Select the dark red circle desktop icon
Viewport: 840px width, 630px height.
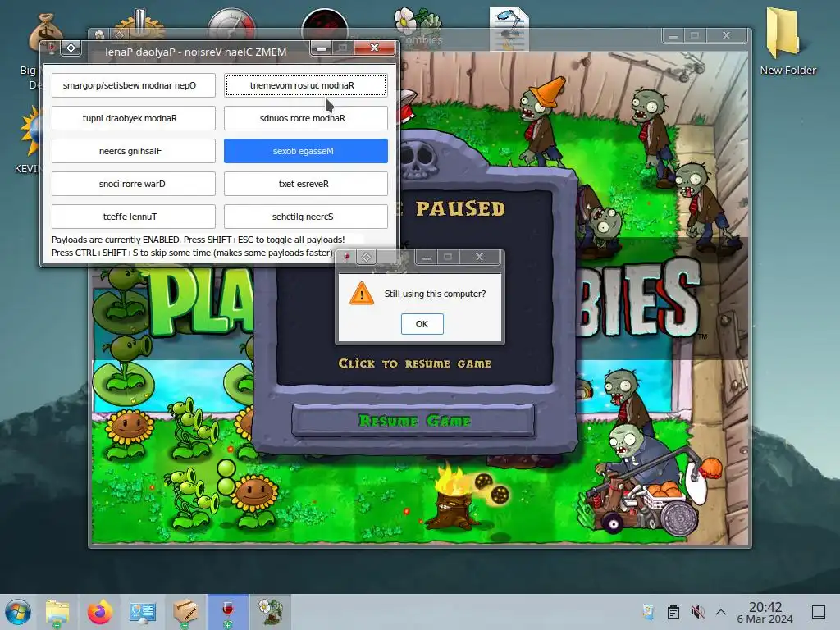[x=325, y=24]
